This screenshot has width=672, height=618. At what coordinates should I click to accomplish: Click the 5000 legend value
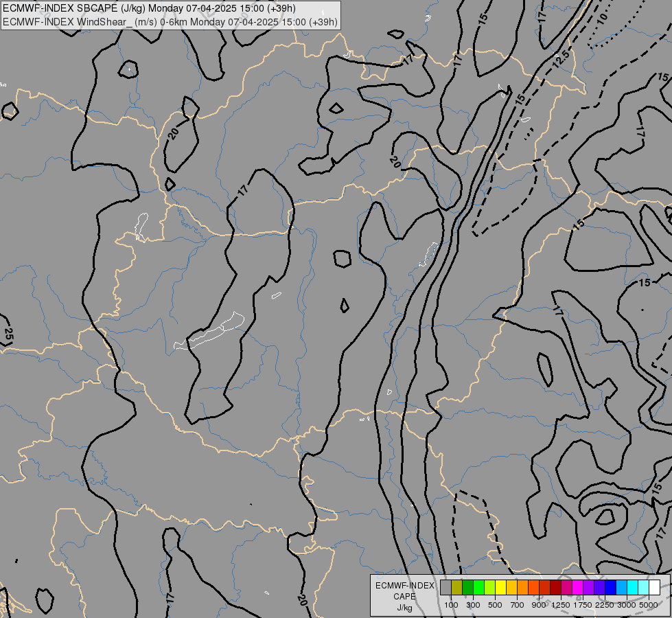click(649, 605)
